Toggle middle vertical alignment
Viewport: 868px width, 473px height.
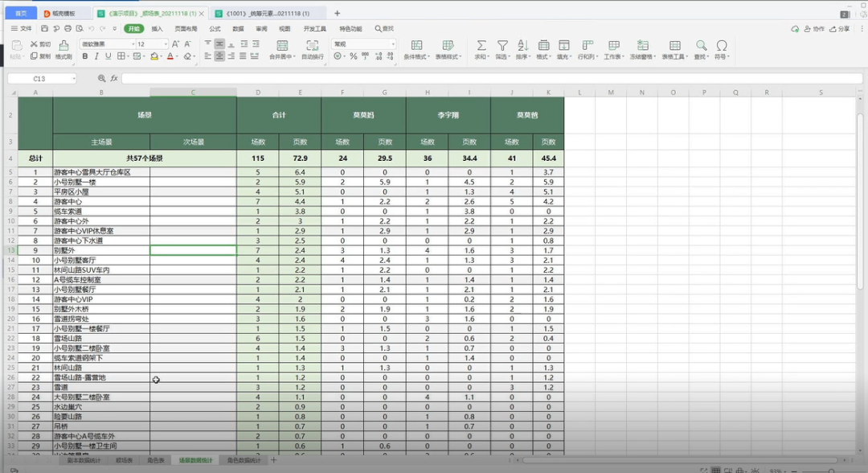[219, 43]
